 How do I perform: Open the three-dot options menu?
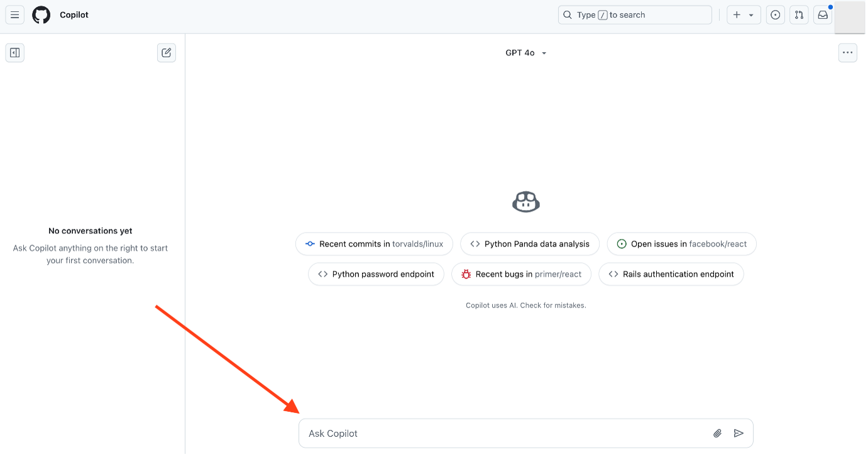848,53
